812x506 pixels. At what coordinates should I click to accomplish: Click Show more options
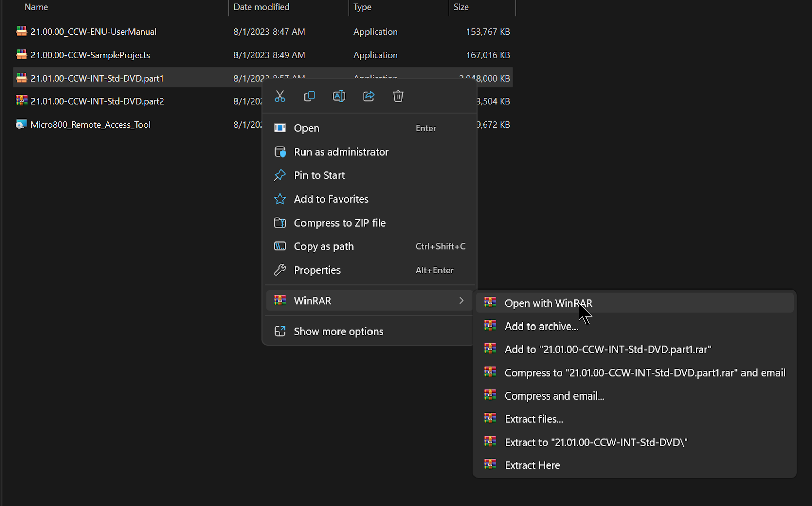tap(369, 331)
